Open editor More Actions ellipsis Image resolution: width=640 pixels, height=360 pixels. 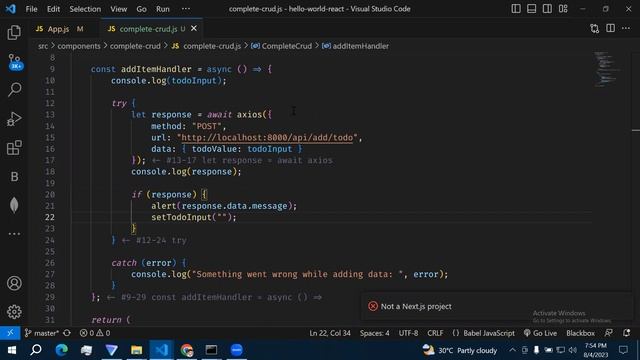(626, 28)
